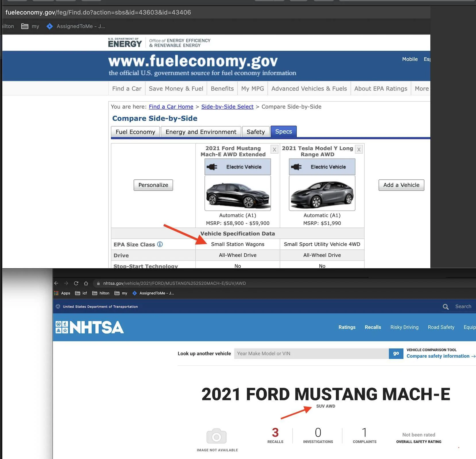Open the Find a Car menu
Screen dimensions: 476x459
tap(127, 88)
